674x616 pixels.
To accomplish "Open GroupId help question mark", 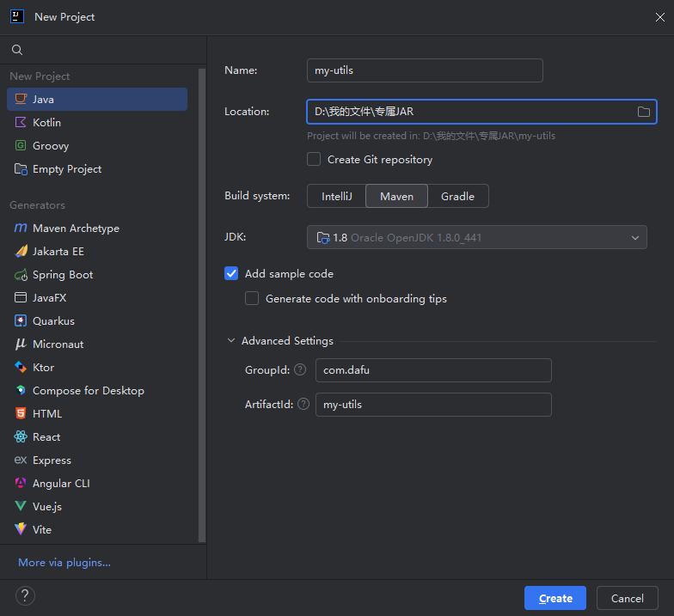I will point(300,369).
